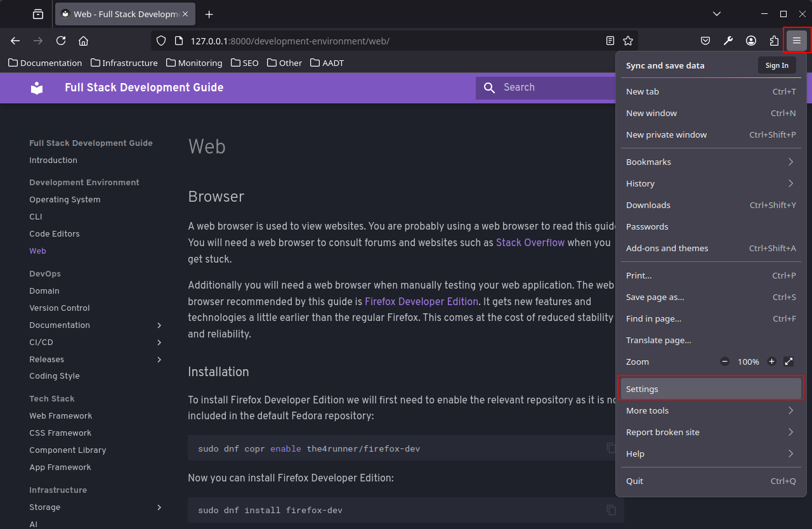Choose Find in page menu item
Screen dimensions: 812x529
(710, 318)
